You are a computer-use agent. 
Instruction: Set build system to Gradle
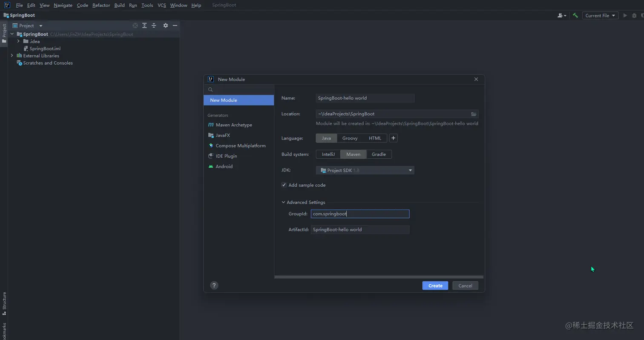(379, 154)
